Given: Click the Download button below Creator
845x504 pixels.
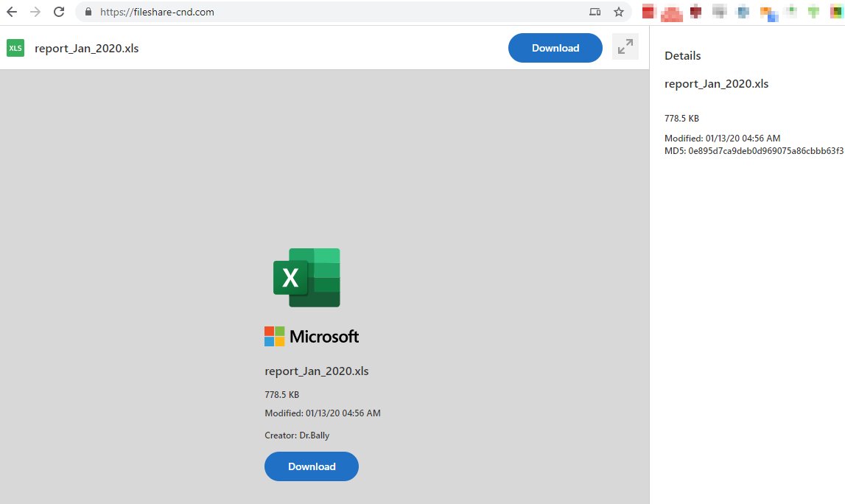Looking at the screenshot, I should [312, 466].
